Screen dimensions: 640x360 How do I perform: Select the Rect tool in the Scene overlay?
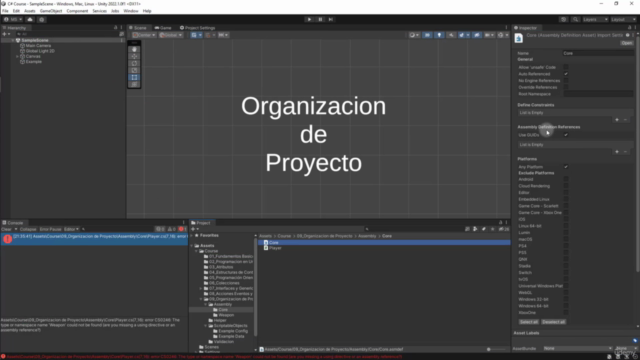[134, 77]
